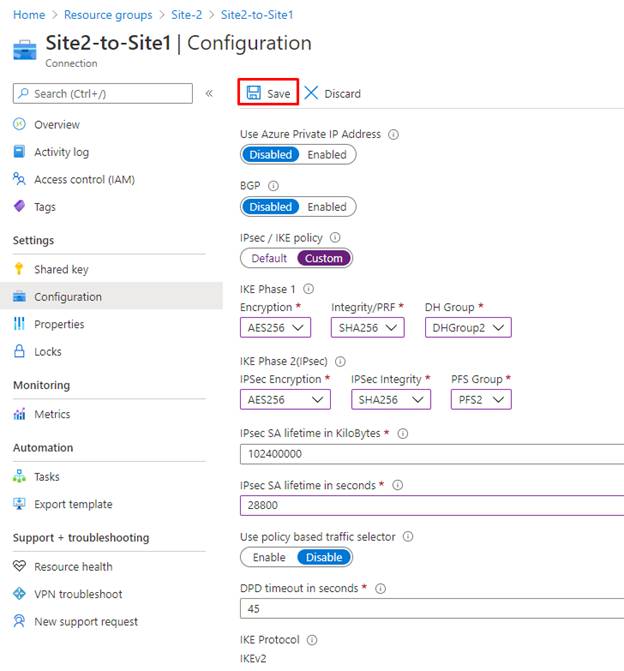Set Azure Private IP Address to Disabled
Screen dimensions: 624x671
tap(270, 154)
